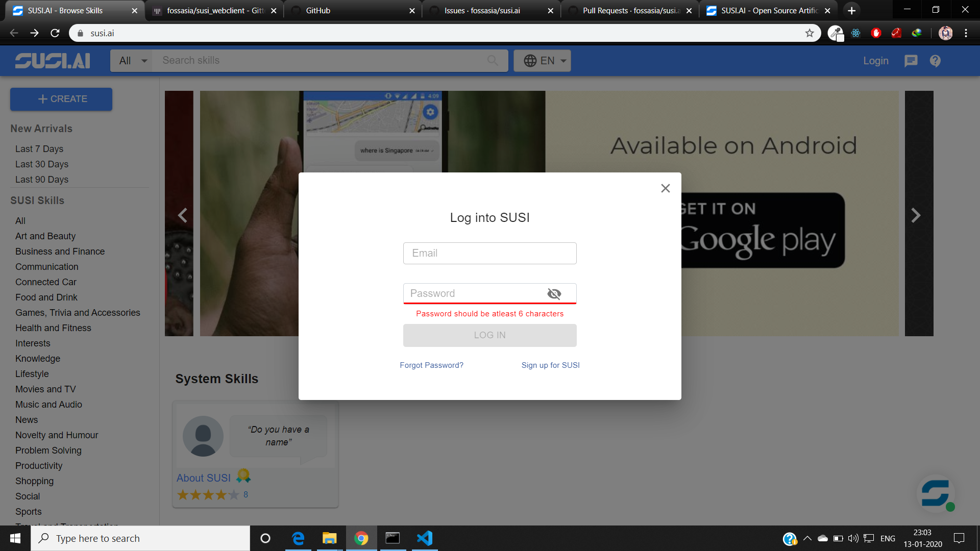The image size is (980, 551).
Task: Click the SUSI.AI logo in the navbar
Action: pos(52,60)
